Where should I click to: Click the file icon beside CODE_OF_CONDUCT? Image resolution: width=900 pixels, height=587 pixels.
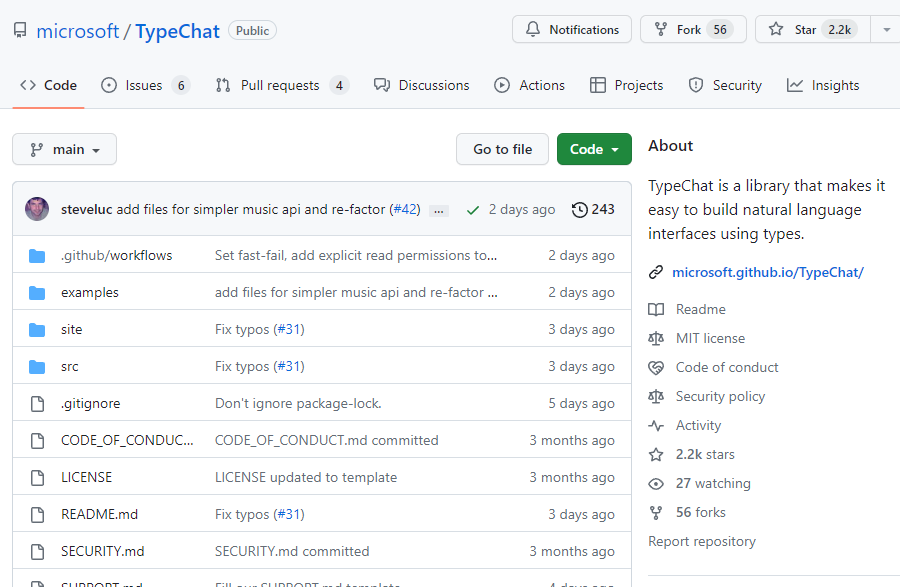coord(37,441)
